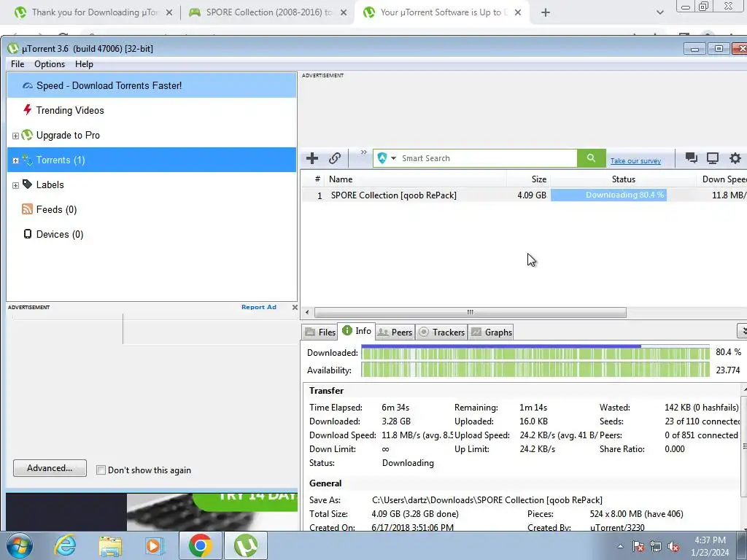Viewport: 747px width, 560px height.
Task: Switch to SPORE Collection browser tab
Action: point(268,12)
